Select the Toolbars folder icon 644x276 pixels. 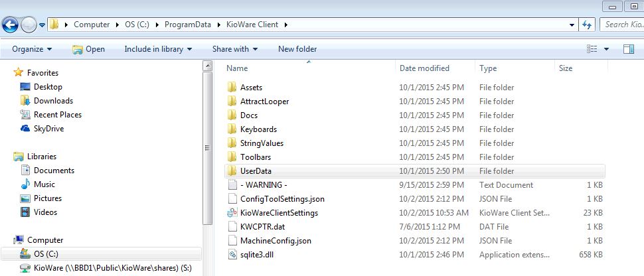pos(232,157)
